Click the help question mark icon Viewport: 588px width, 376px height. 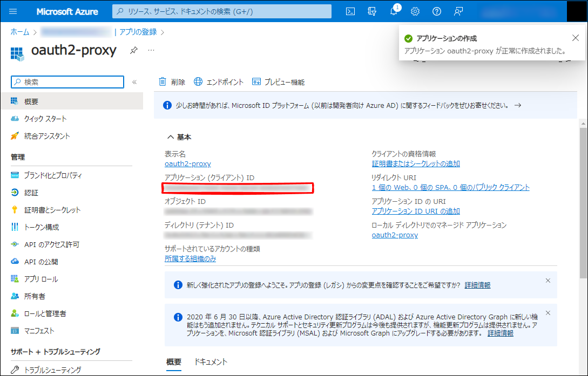(x=437, y=11)
